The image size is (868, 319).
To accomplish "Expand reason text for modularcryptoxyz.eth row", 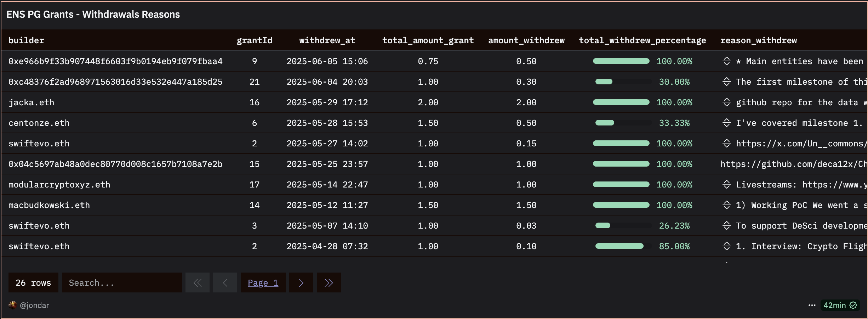I will pyautogui.click(x=726, y=184).
